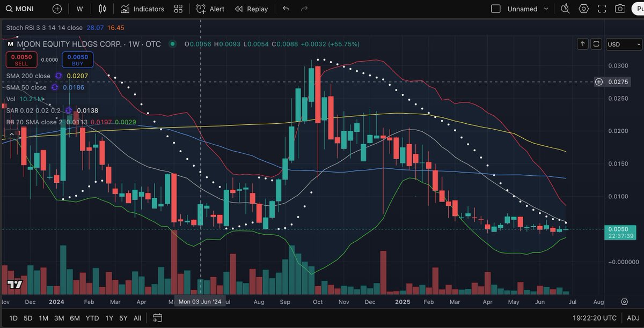Screen dimensions: 644x328
Task: Click the SAR refresh icon
Action: pyautogui.click(x=69, y=110)
